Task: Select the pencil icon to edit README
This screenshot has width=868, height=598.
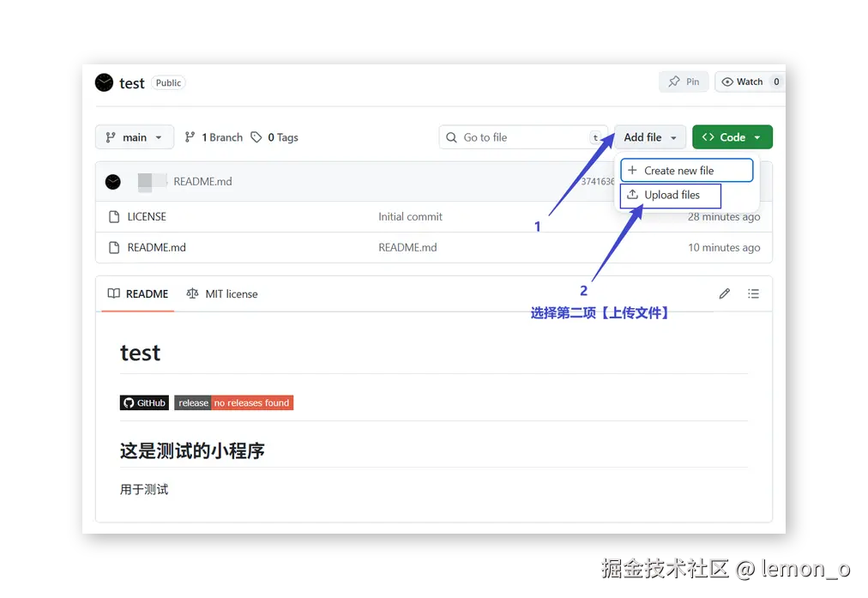Action: click(x=724, y=293)
